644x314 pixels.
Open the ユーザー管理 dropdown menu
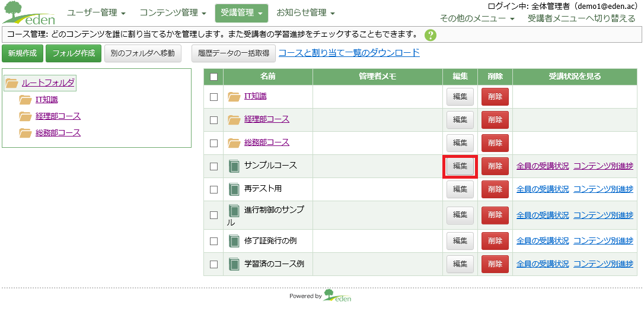pyautogui.click(x=97, y=12)
